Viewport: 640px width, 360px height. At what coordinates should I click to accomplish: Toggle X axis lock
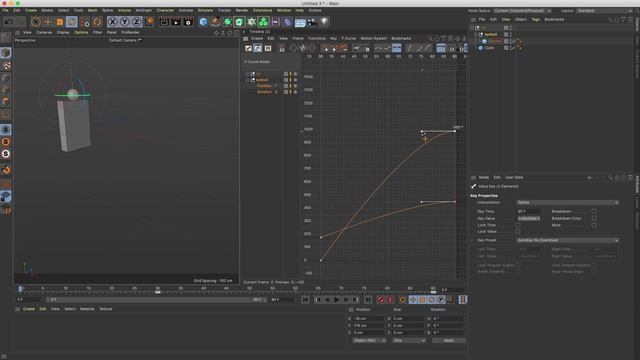[113, 22]
